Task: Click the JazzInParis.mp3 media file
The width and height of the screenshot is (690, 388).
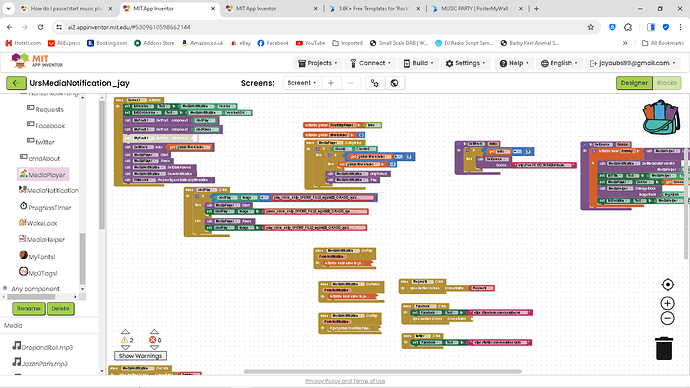Action: [x=40, y=363]
